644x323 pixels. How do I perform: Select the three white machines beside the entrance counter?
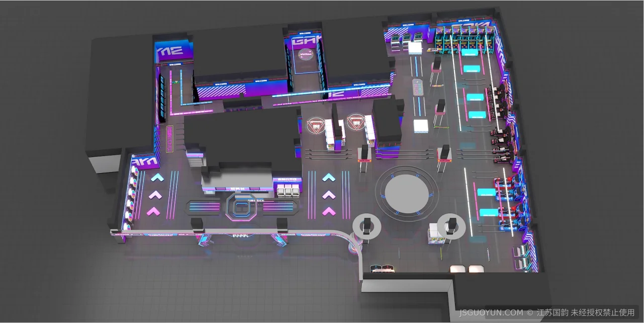pos(288,190)
